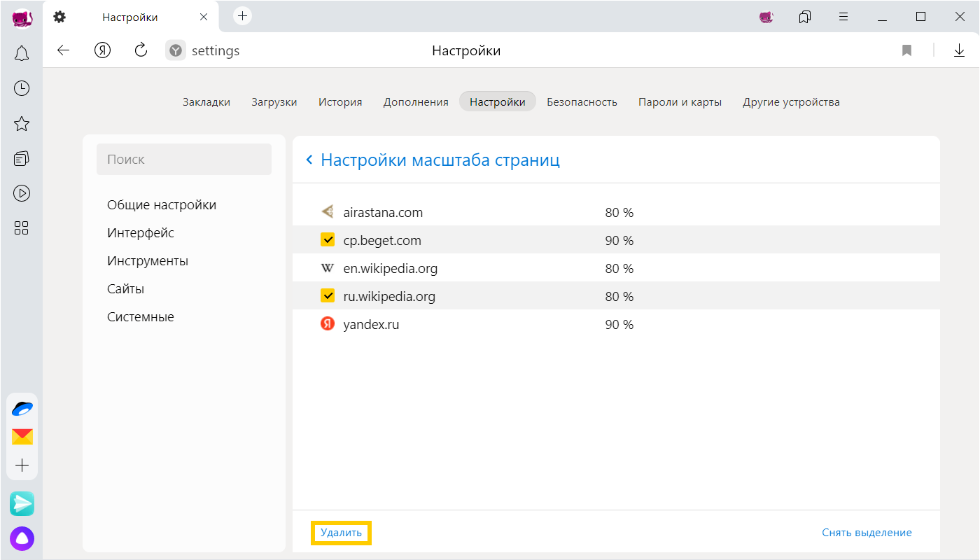Image resolution: width=980 pixels, height=560 pixels.
Task: Click the yandex.ru favicon
Action: tap(327, 324)
